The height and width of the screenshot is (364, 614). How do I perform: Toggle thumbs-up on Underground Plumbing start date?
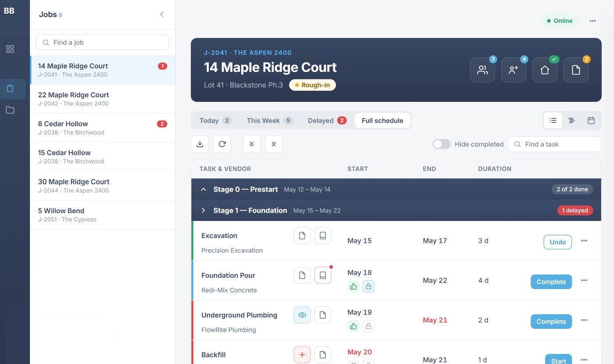[353, 326]
